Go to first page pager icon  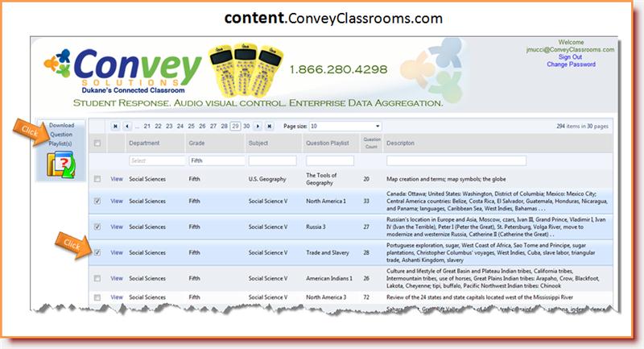click(115, 127)
